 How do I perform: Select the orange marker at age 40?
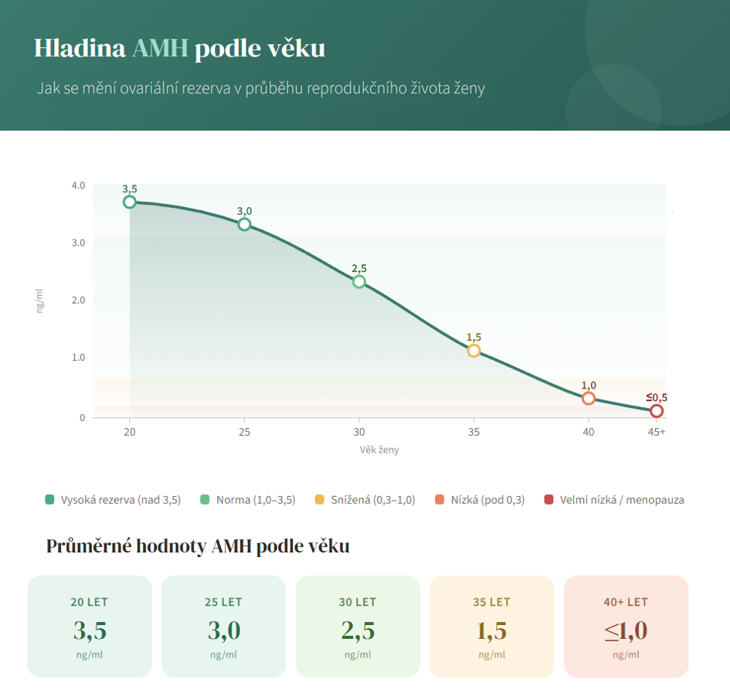click(589, 399)
